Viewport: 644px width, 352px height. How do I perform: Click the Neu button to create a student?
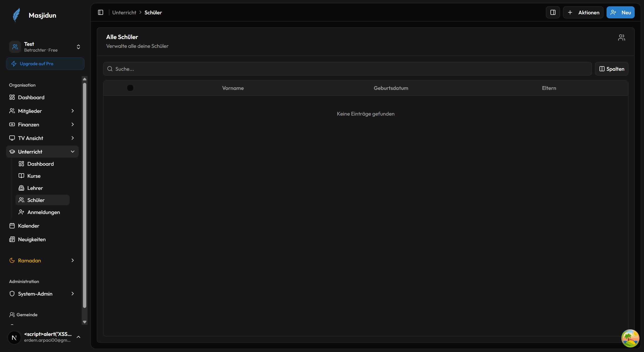pos(620,12)
